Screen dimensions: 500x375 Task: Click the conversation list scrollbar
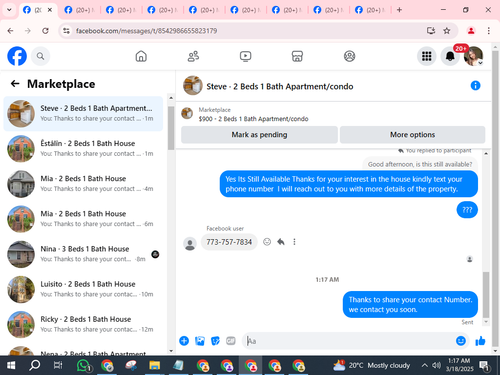[x=171, y=128]
